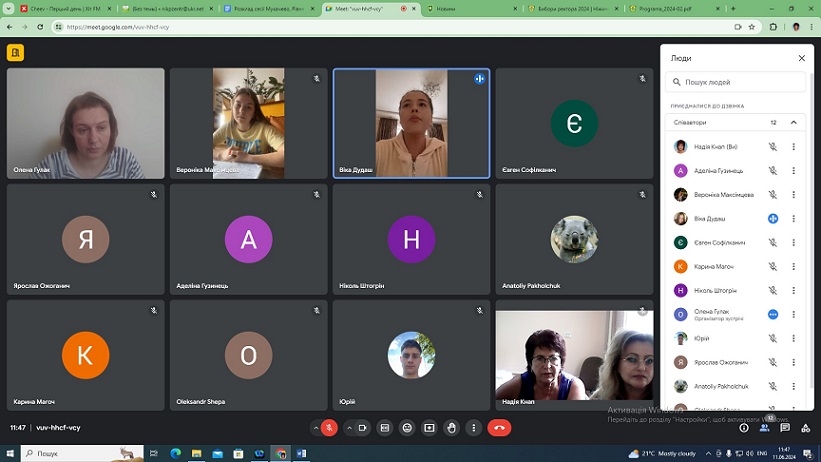The width and height of the screenshot is (821, 462).
Task: Click mute icon for Євген Софілканич in list
Action: [x=772, y=243]
